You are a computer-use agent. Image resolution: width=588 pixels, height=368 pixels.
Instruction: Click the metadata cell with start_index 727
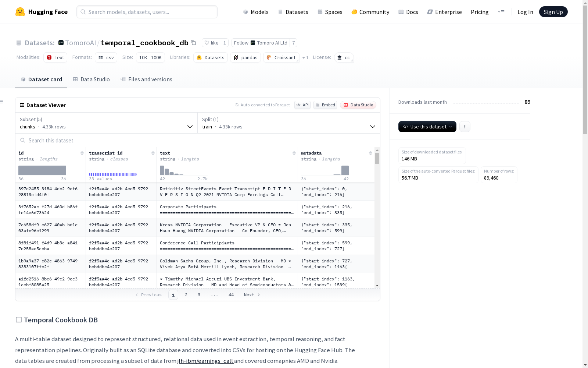click(336, 264)
